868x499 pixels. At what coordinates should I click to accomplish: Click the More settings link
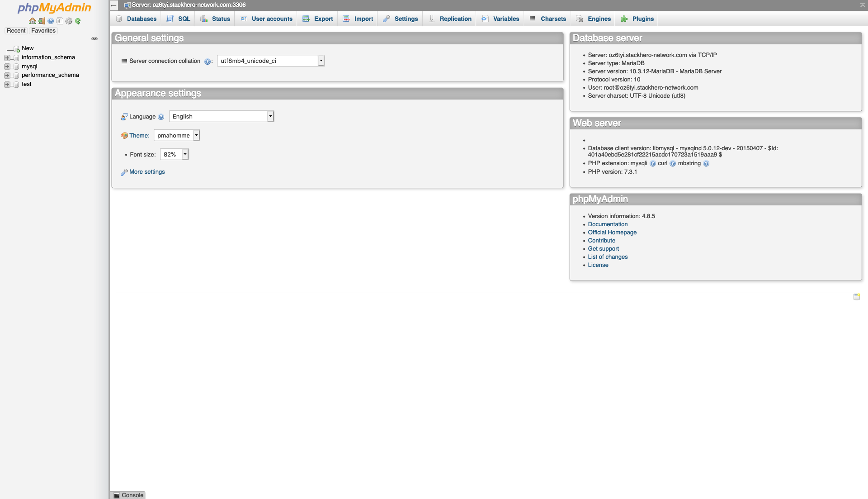146,172
